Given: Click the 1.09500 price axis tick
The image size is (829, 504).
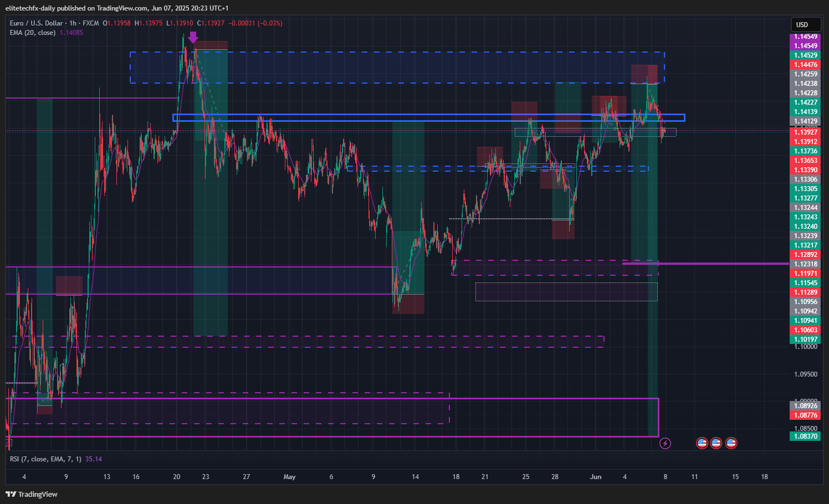Looking at the screenshot, I should 806,374.
